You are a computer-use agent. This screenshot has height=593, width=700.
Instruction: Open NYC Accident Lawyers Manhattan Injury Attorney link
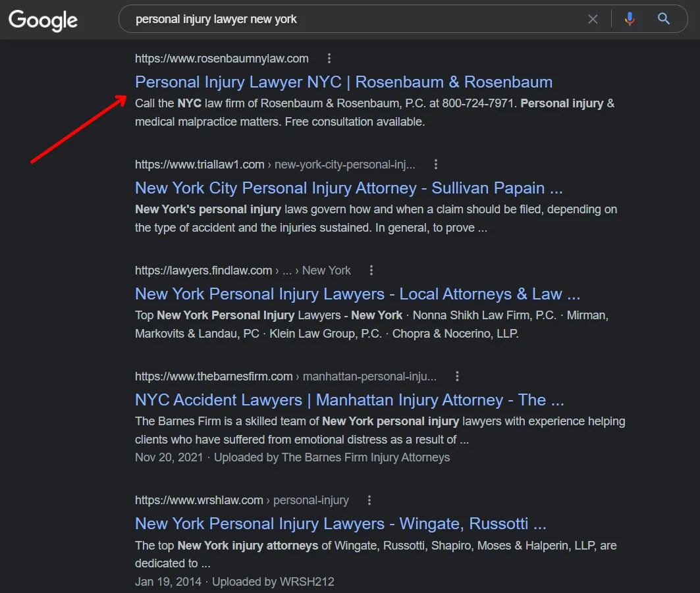(350, 400)
